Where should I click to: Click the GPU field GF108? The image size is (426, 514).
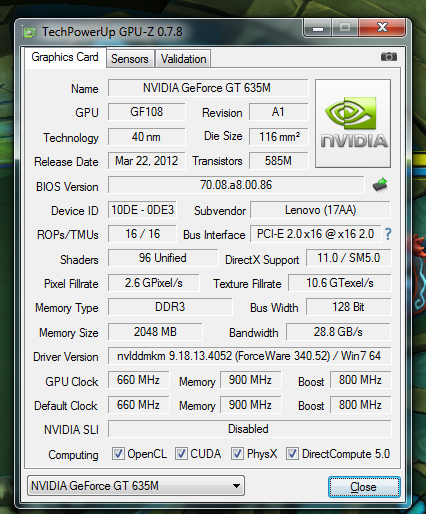pyautogui.click(x=146, y=112)
